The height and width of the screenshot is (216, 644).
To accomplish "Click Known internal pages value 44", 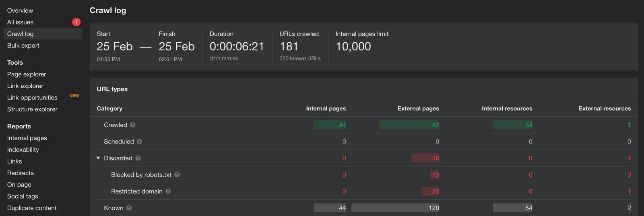I will [x=342, y=208].
